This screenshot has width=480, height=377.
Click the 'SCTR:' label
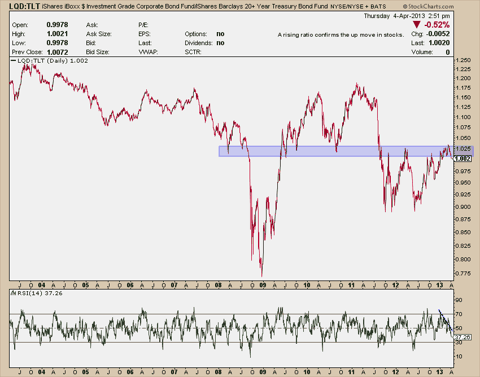tap(193, 52)
